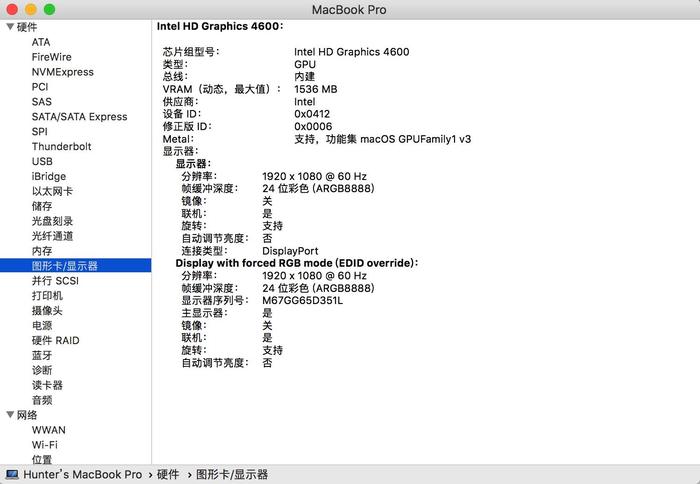
Task: Click revision ID value 0x0006
Action: coord(313,126)
